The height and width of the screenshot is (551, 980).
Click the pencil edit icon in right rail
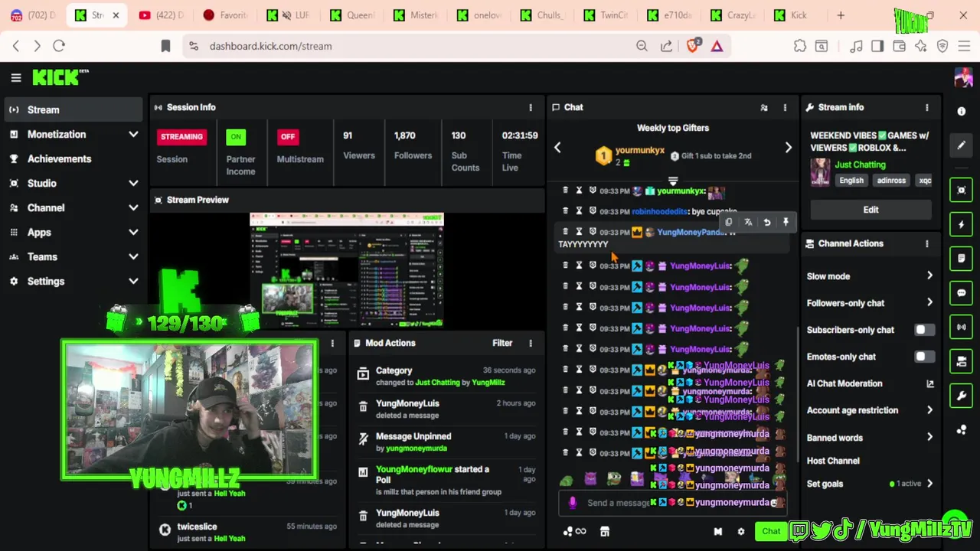962,145
